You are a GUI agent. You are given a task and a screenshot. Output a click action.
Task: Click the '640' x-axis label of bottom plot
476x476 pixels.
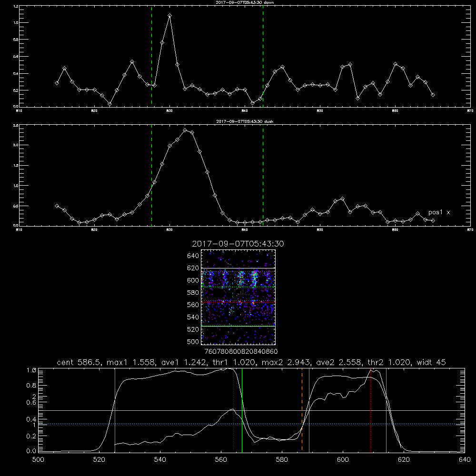(x=465, y=459)
